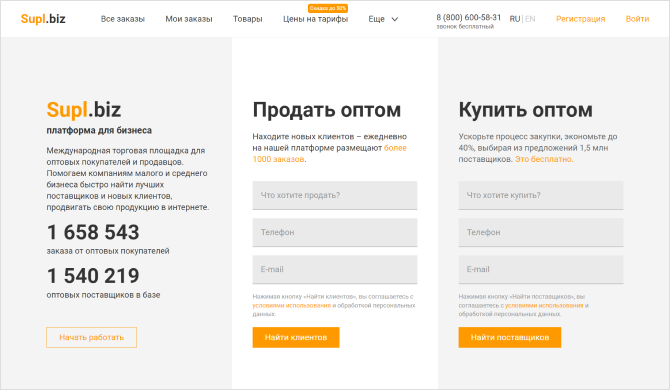
Task: Open условиями использования link in sell form
Action: point(291,305)
